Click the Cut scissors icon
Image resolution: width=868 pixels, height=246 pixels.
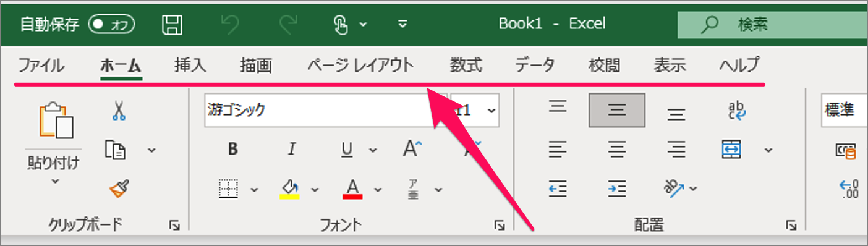[x=119, y=111]
